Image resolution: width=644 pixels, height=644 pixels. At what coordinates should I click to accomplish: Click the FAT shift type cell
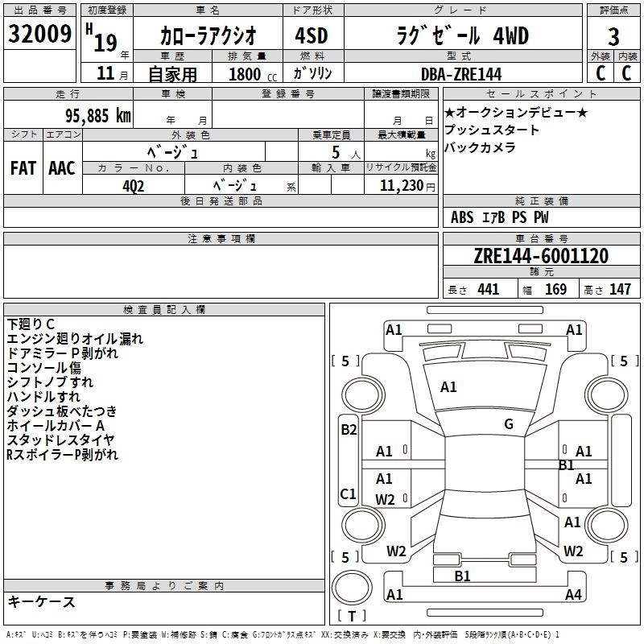23,167
